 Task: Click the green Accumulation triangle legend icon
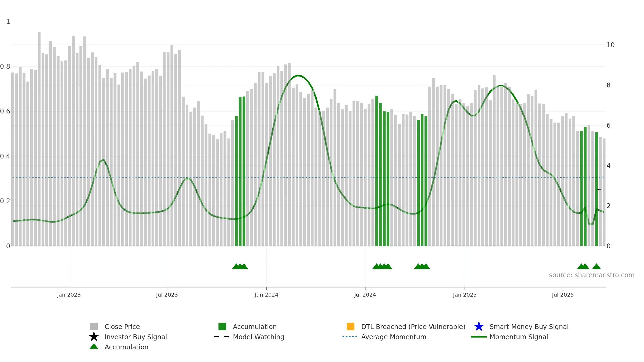point(94,346)
